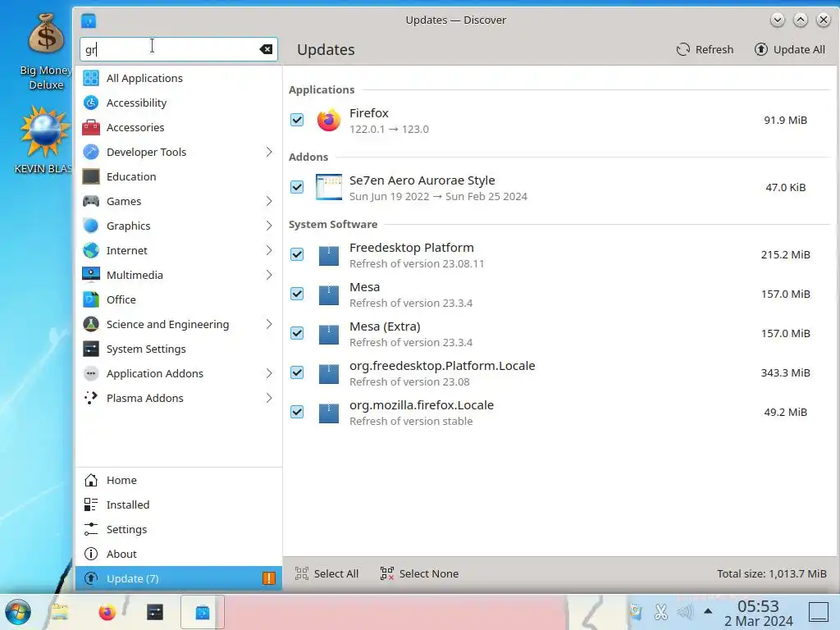Uncheck the Freedesktop Platform checkbox
This screenshot has width=840, height=630.
coord(297,254)
